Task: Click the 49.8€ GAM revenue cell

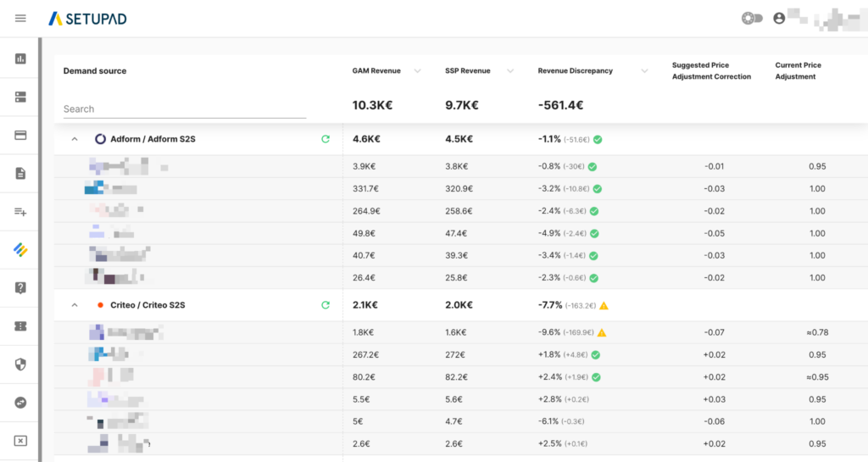Action: click(364, 233)
